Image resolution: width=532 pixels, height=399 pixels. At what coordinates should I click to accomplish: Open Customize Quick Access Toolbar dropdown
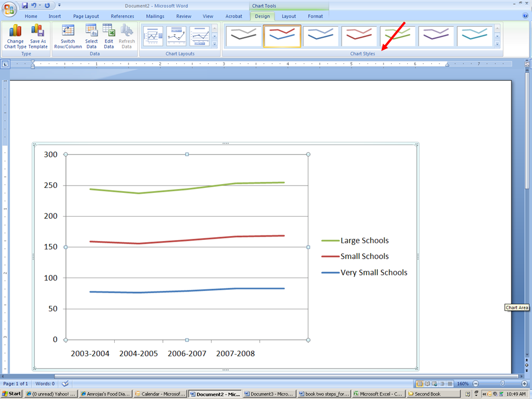click(59, 6)
